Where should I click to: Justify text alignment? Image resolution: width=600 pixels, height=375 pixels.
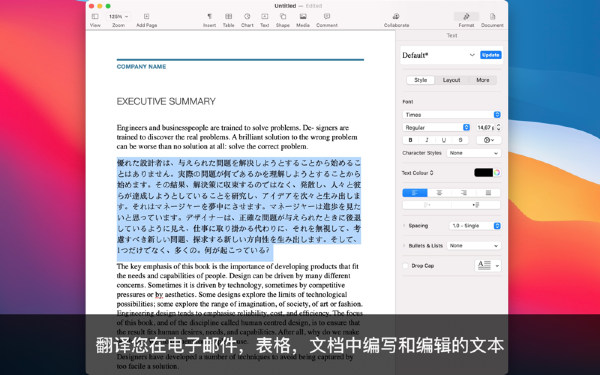coord(488,193)
